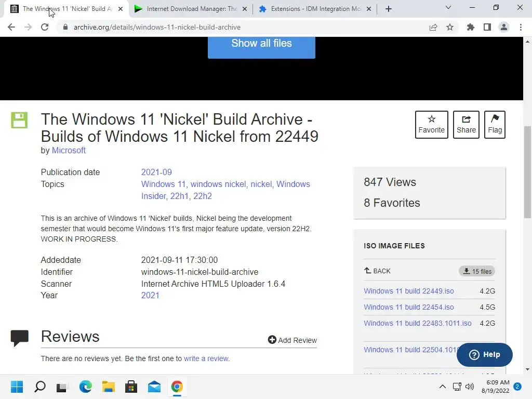Click Add Review plus button
Image resolution: width=532 pixels, height=399 pixels.
pyautogui.click(x=292, y=340)
